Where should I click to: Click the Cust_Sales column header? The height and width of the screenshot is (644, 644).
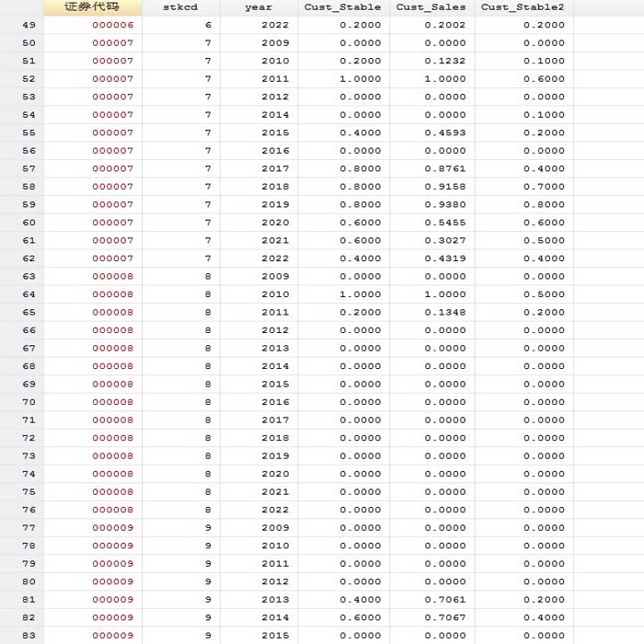(x=431, y=7)
